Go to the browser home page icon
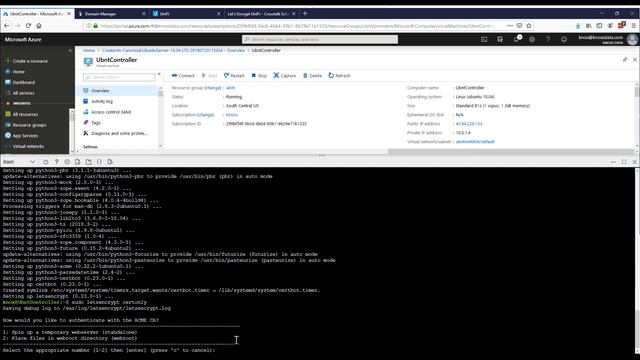The image size is (640, 360). (39, 25)
